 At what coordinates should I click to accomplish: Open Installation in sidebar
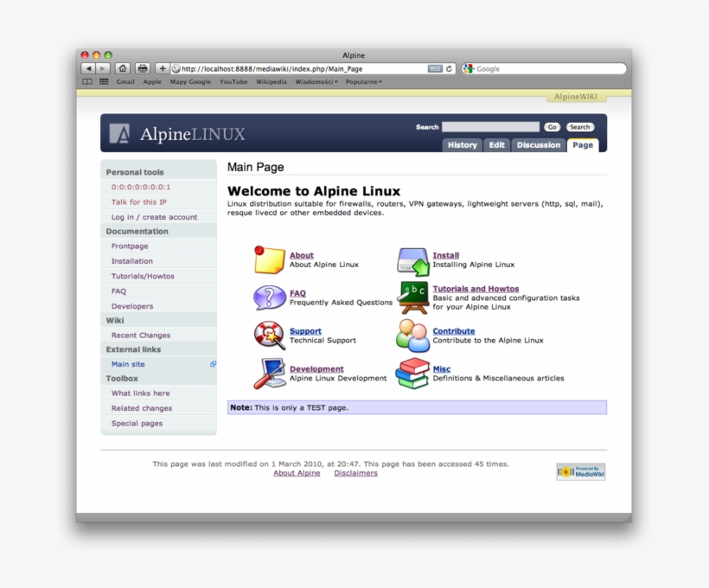tap(132, 261)
